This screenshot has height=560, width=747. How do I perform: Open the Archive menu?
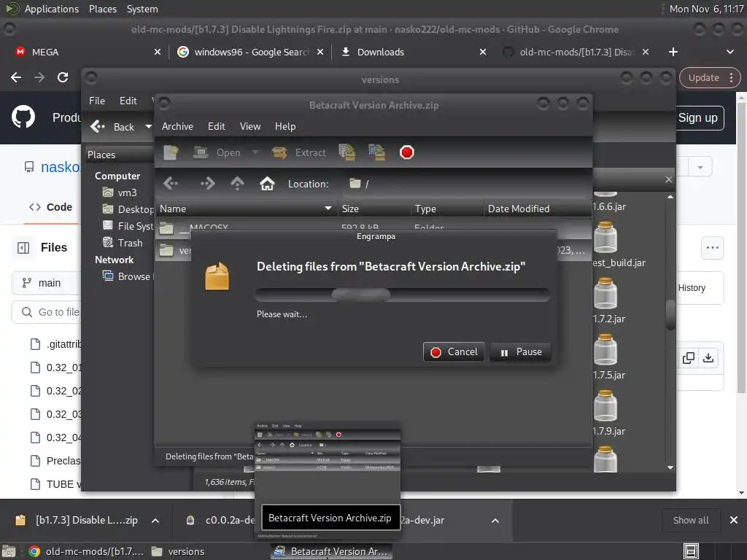(177, 126)
